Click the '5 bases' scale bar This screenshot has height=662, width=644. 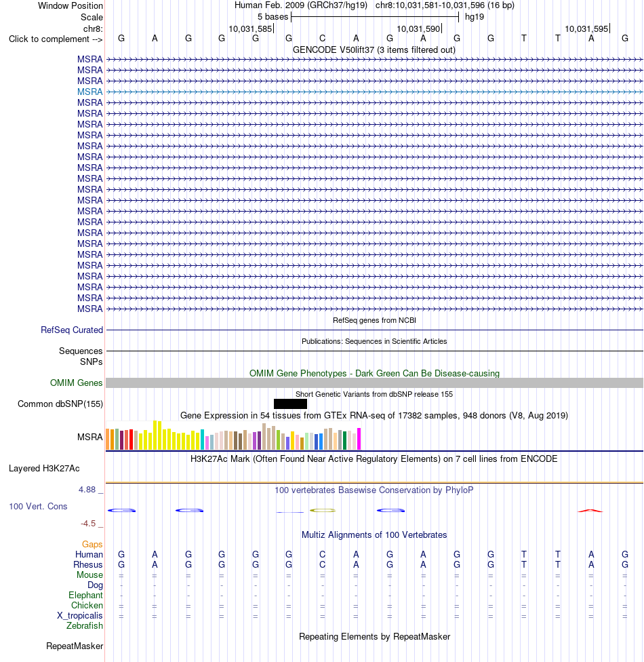[375, 17]
